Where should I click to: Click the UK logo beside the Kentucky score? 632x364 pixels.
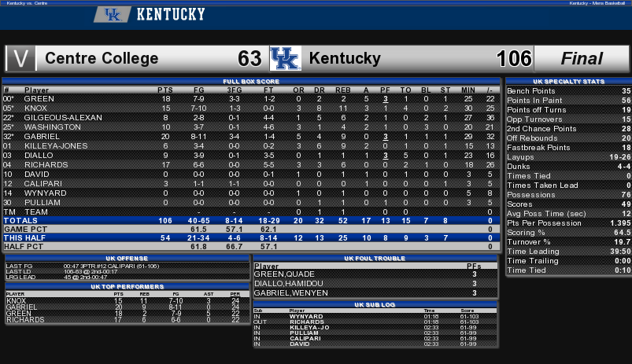(286, 58)
